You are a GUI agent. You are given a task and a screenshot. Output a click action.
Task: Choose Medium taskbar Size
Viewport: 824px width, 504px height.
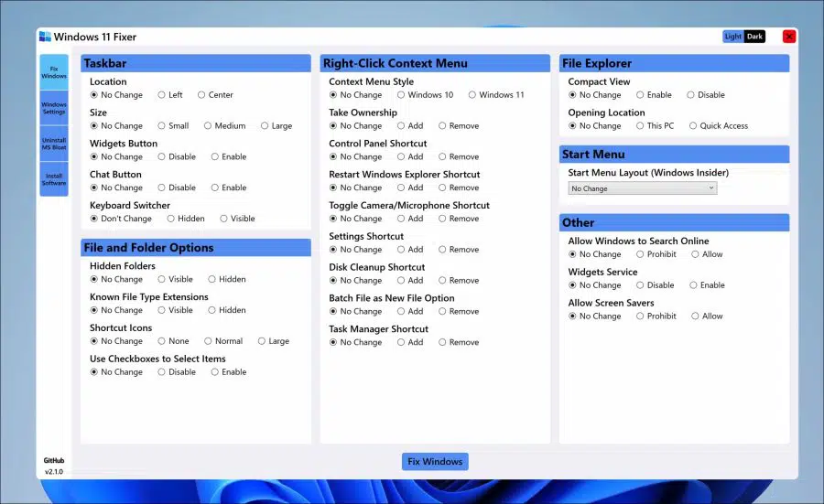click(x=225, y=126)
